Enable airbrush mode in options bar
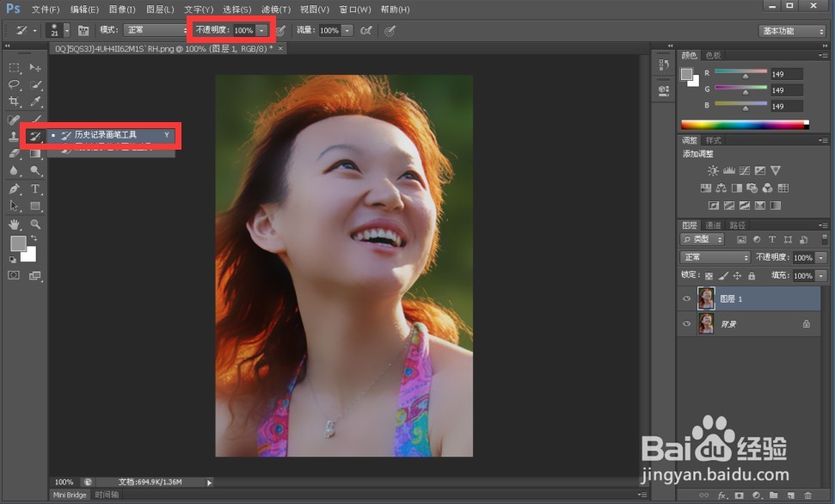The width and height of the screenshot is (835, 504). [365, 30]
